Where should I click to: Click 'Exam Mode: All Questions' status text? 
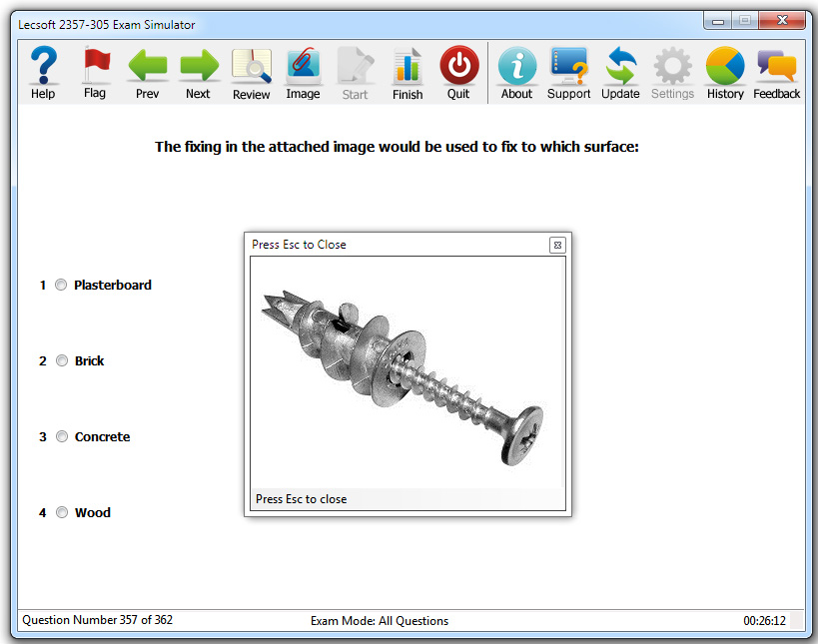click(380, 621)
